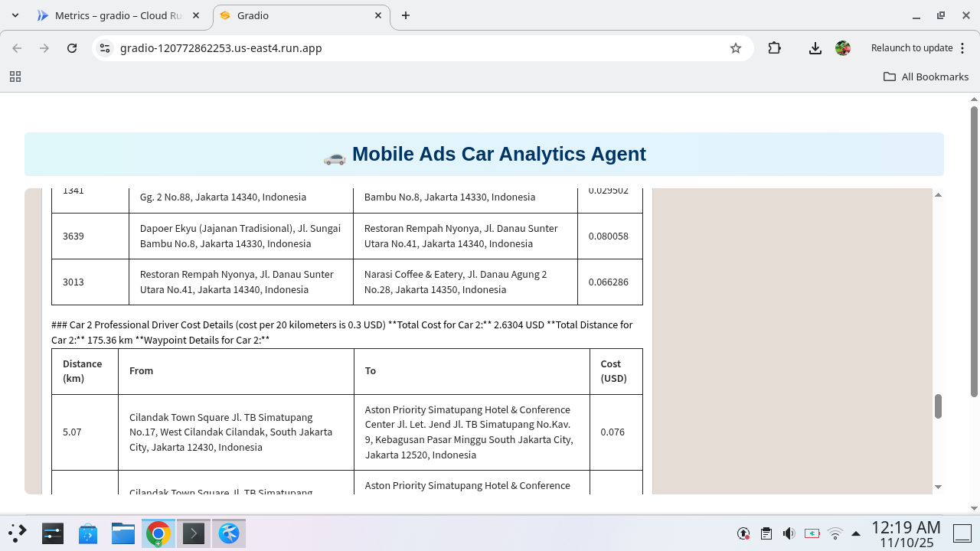
Task: Click the To column header
Action: pos(472,371)
